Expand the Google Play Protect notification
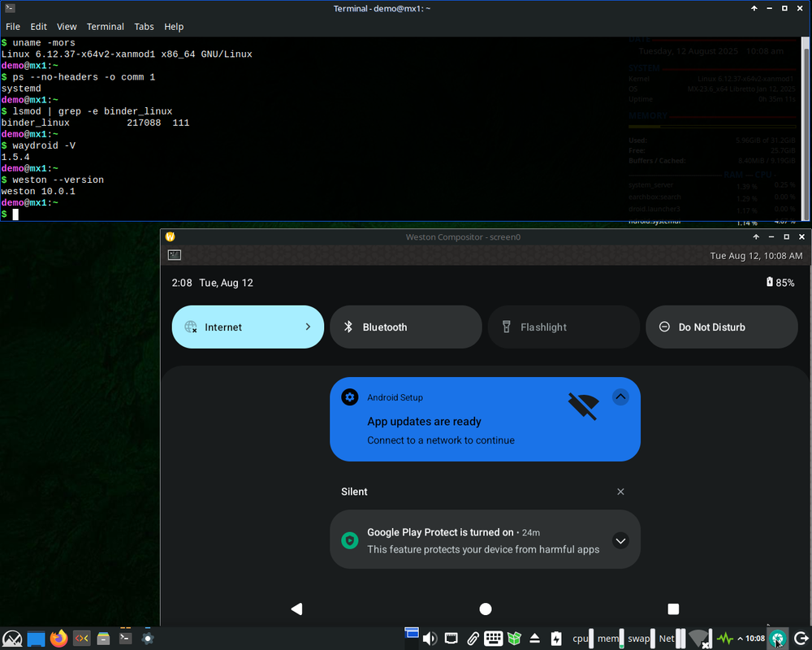The height and width of the screenshot is (650, 812). pos(620,540)
